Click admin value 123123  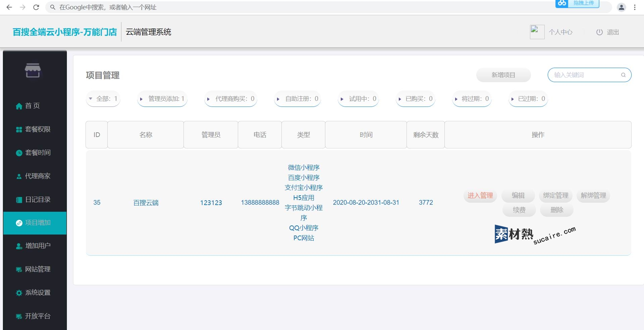pyautogui.click(x=211, y=203)
